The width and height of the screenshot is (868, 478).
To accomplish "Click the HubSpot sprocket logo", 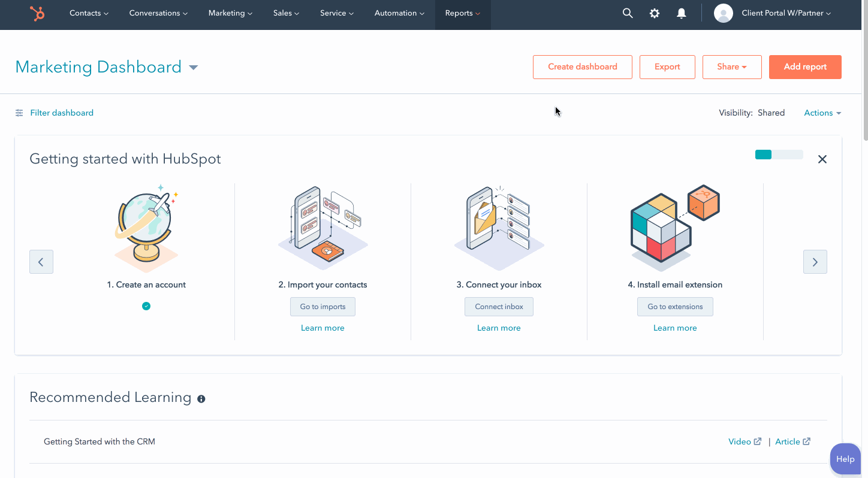I will click(37, 14).
